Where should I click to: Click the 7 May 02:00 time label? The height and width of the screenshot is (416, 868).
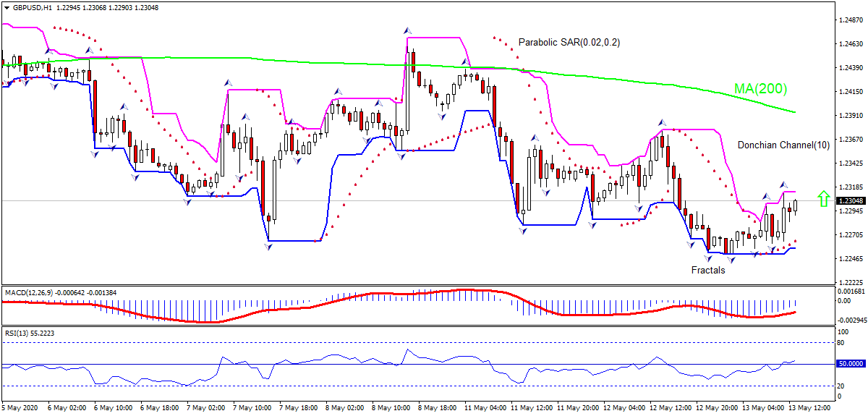click(205, 408)
